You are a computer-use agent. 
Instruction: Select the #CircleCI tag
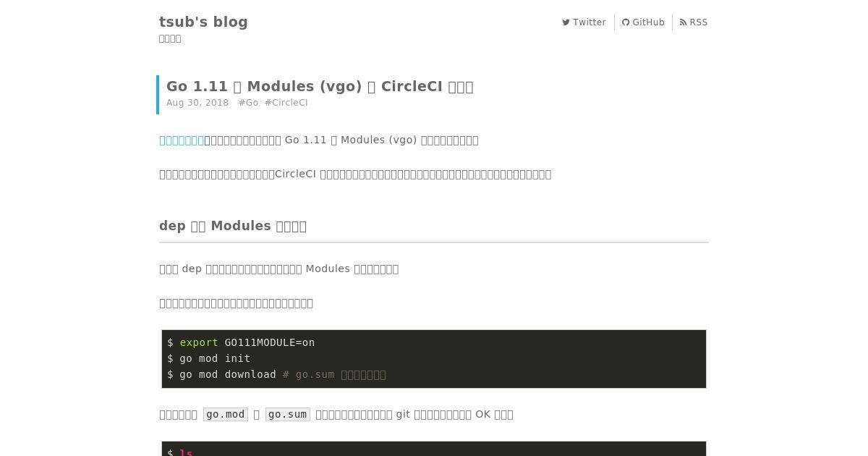click(x=286, y=103)
